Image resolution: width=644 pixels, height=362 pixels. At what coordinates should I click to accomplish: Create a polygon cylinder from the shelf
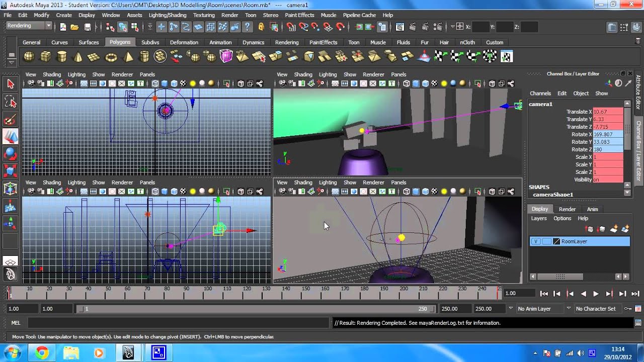click(x=61, y=56)
